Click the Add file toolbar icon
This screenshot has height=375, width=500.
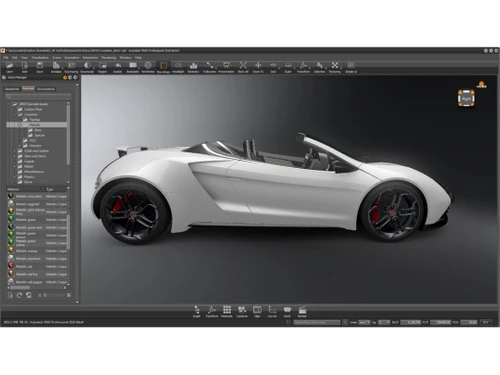(x=25, y=65)
